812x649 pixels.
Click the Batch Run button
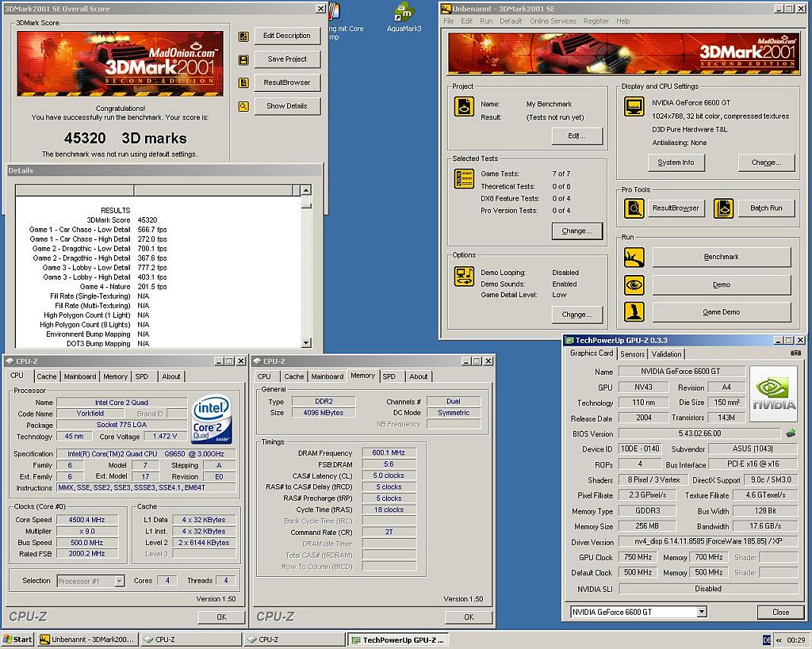pyautogui.click(x=766, y=208)
